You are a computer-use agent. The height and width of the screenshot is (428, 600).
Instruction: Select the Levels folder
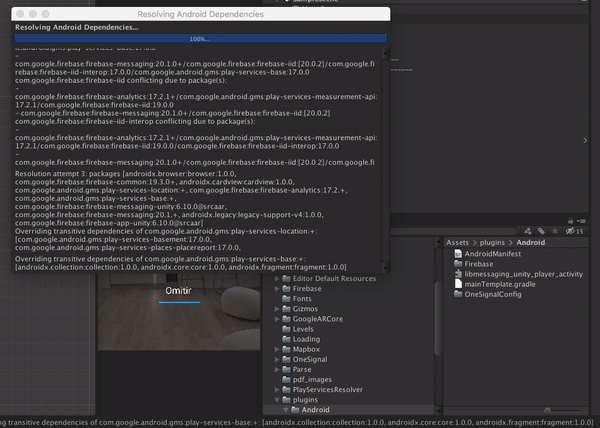click(x=298, y=329)
